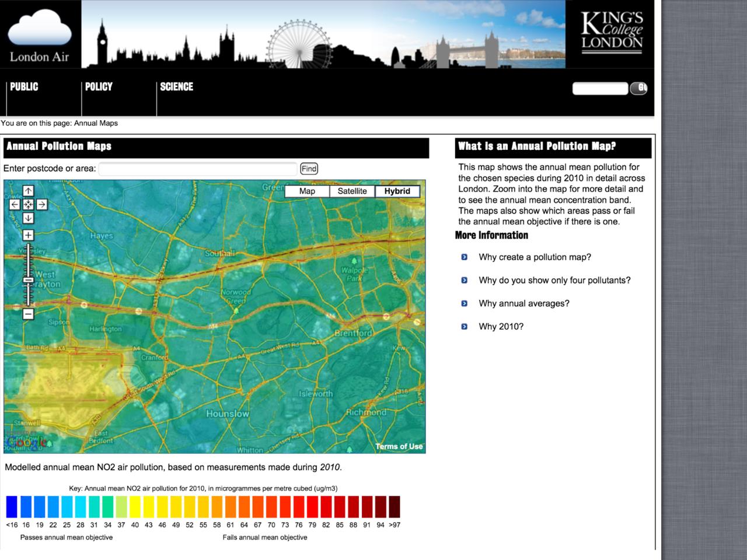Click the pan left arrow on map
The height and width of the screenshot is (560, 747).
15,205
